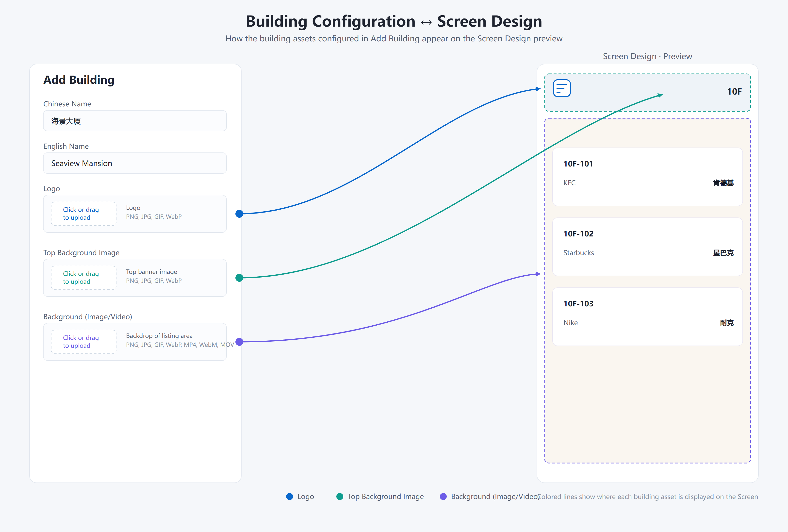This screenshot has height=532, width=788.
Task: Click the English Name field with Seaview Mansion
Action: (135, 163)
